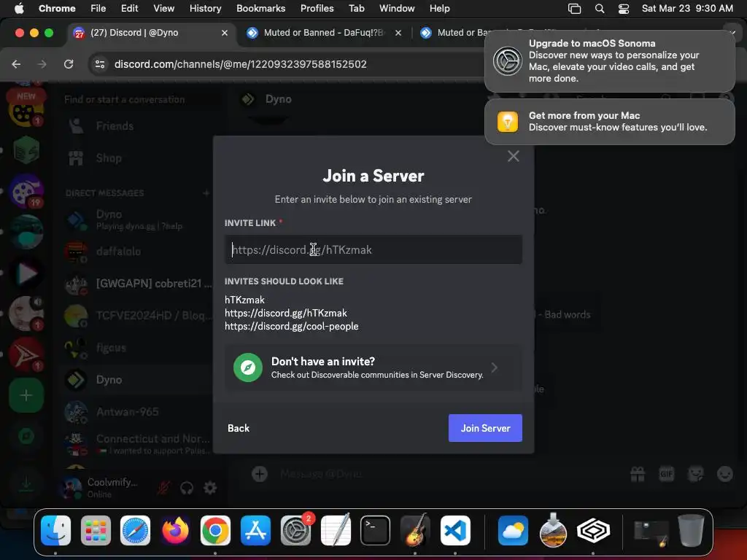
Task: Click the message attachment plus button
Action: pyautogui.click(x=260, y=474)
